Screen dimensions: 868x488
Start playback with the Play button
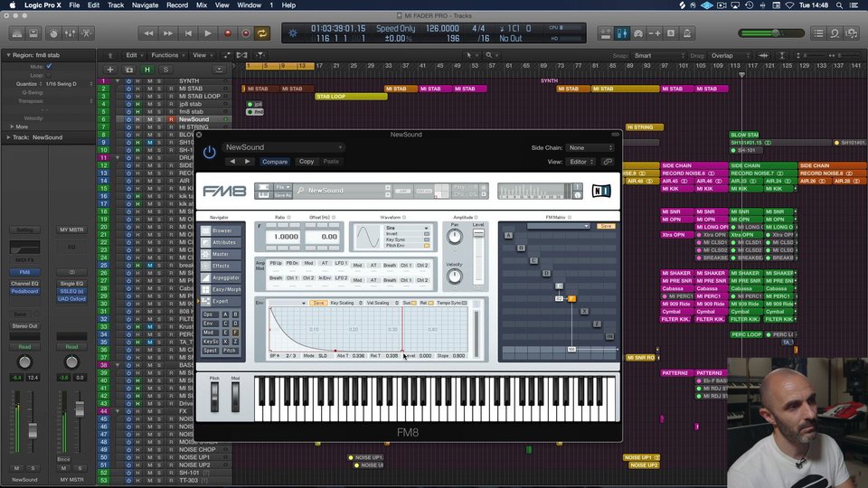point(208,33)
